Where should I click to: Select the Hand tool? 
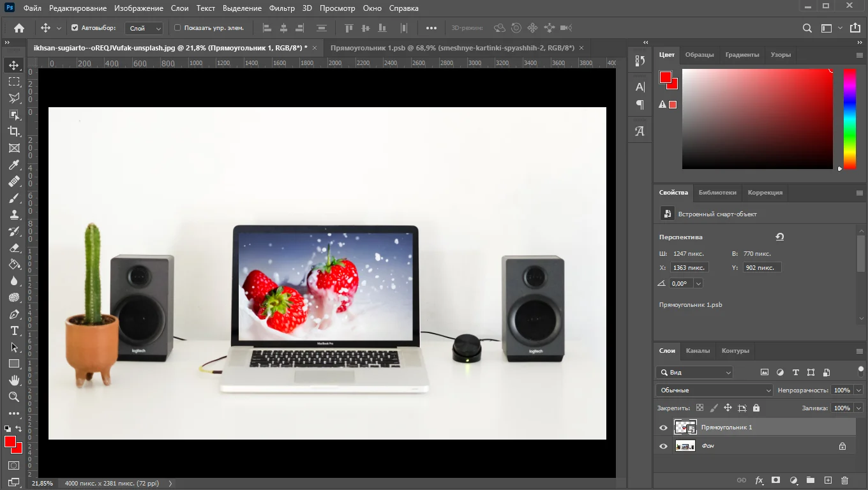coord(14,380)
